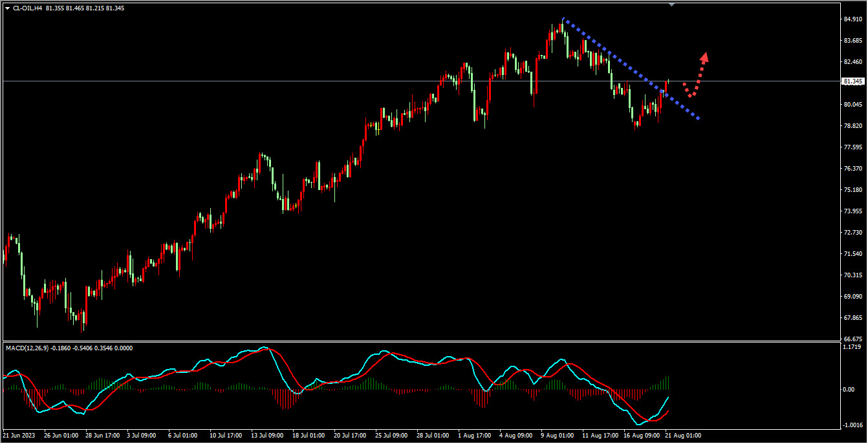This screenshot has height=444, width=868.
Task: Click price axis label 71.540
Action: (x=854, y=254)
